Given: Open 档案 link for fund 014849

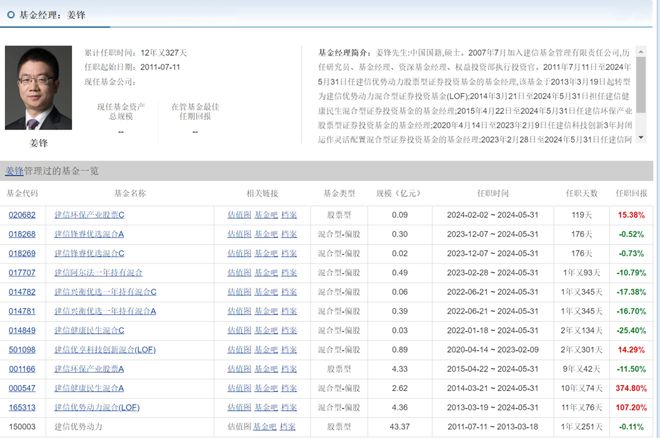Looking at the screenshot, I should coord(289,330).
